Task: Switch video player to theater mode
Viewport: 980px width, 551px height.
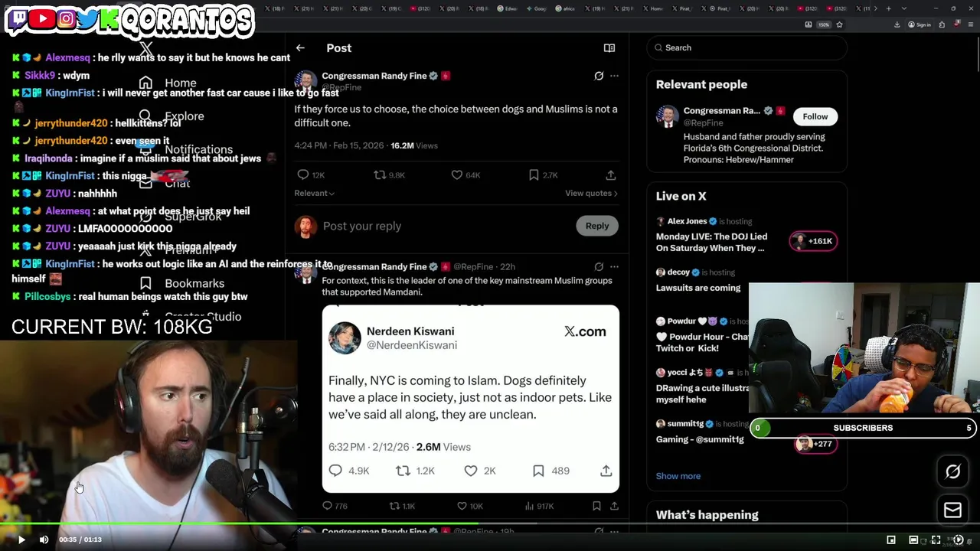Action: tap(913, 540)
